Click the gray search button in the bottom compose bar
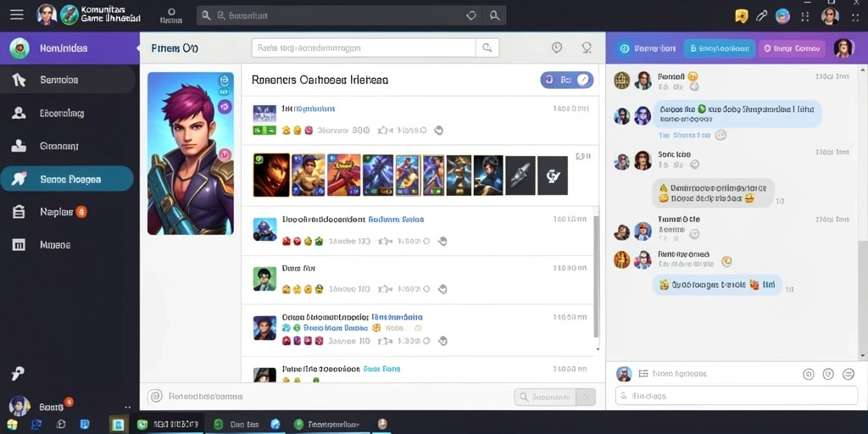This screenshot has width=868, height=434. point(545,397)
